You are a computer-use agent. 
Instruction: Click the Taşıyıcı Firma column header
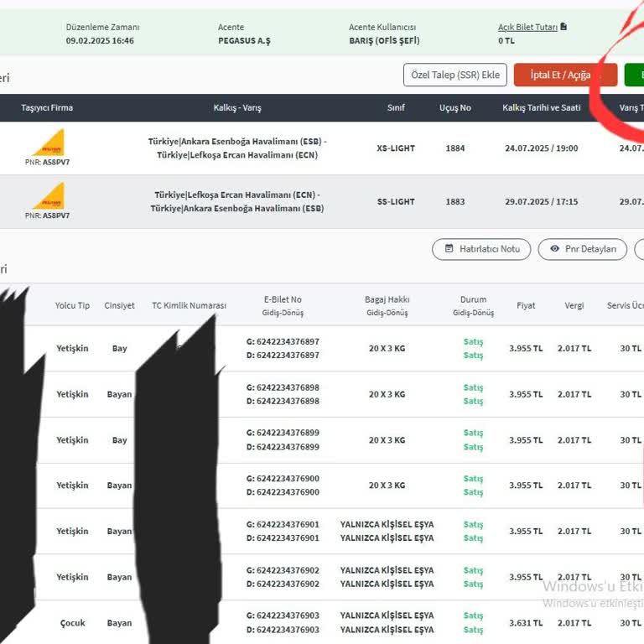[47, 108]
